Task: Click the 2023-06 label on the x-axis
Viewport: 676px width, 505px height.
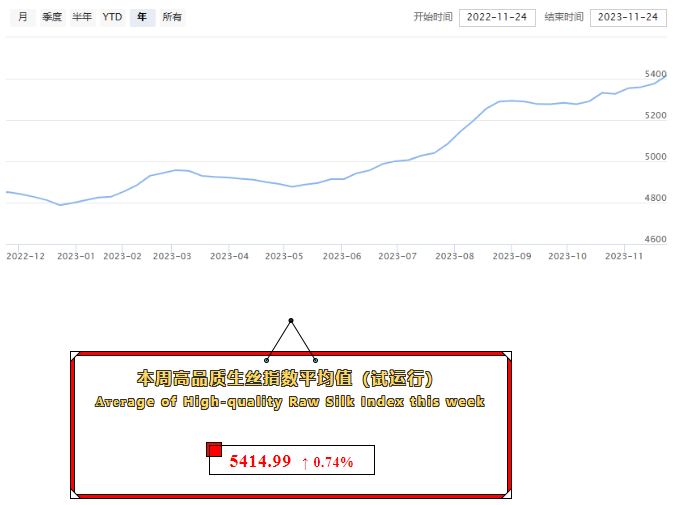Action: (x=341, y=256)
